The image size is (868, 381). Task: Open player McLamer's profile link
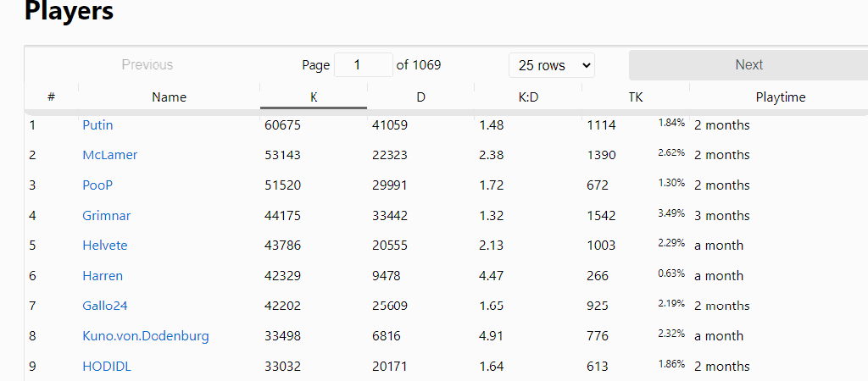click(109, 155)
